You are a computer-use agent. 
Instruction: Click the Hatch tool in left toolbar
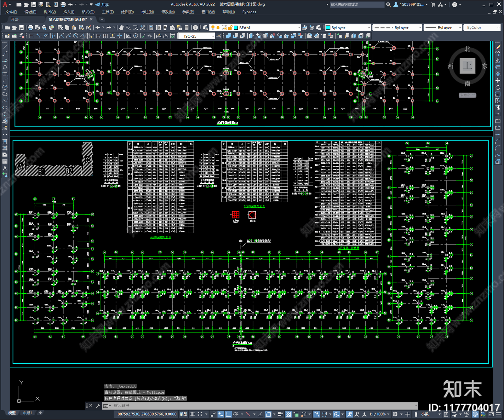(5, 141)
